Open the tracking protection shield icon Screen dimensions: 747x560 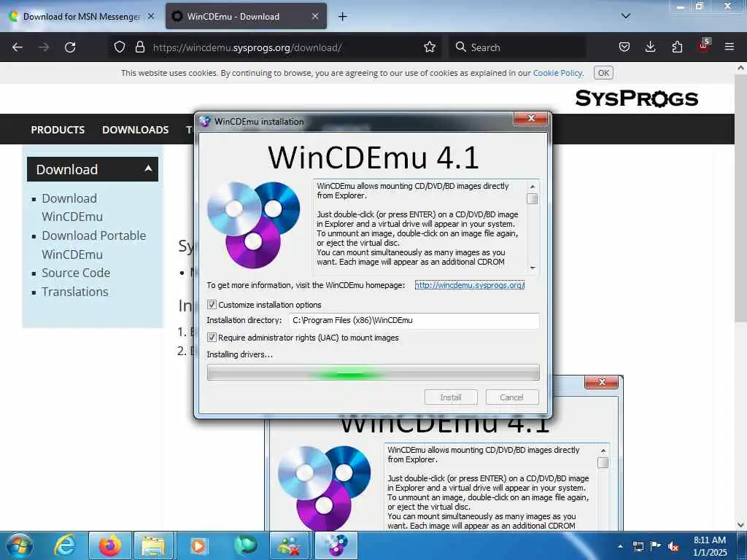pos(120,47)
